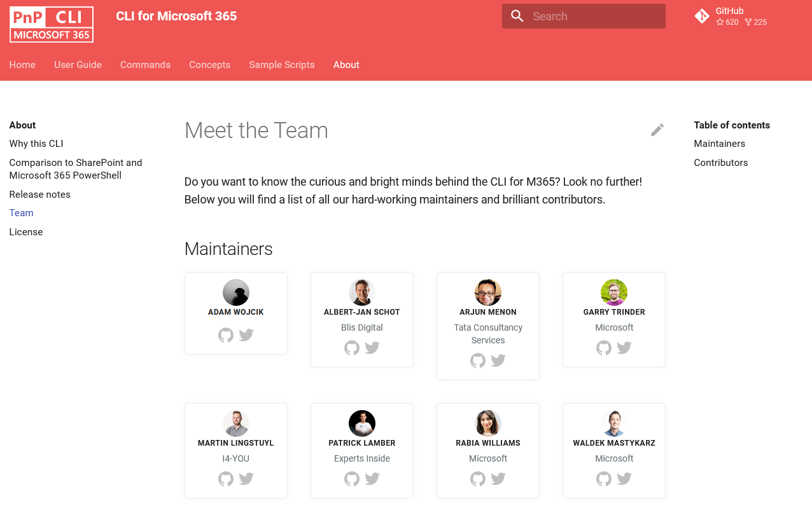This screenshot has height=508, width=812.
Task: Select the About tab
Action: (x=346, y=65)
